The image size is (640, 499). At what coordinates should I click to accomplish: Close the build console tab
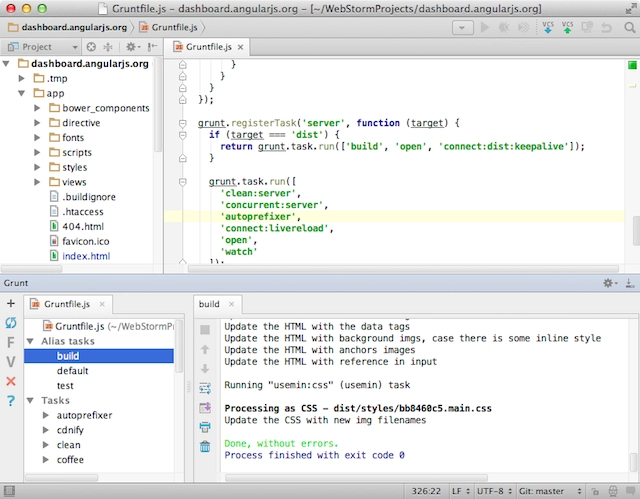point(231,304)
